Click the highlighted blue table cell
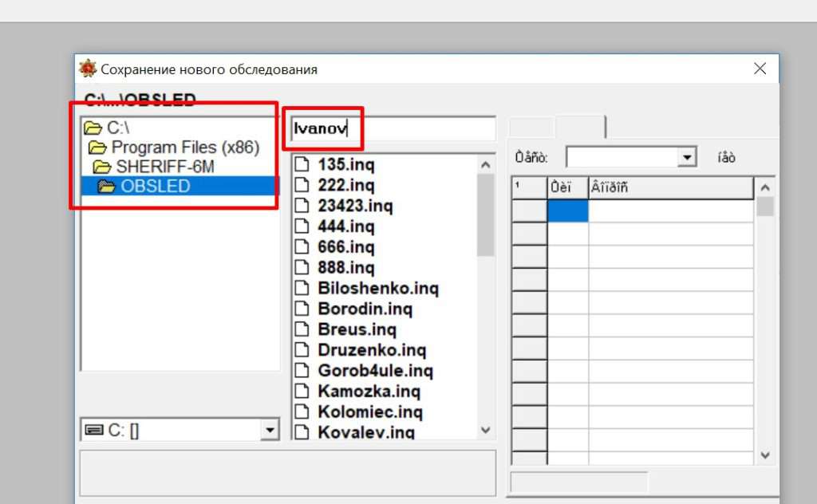Screen dimensions: 817x504 pos(567,211)
